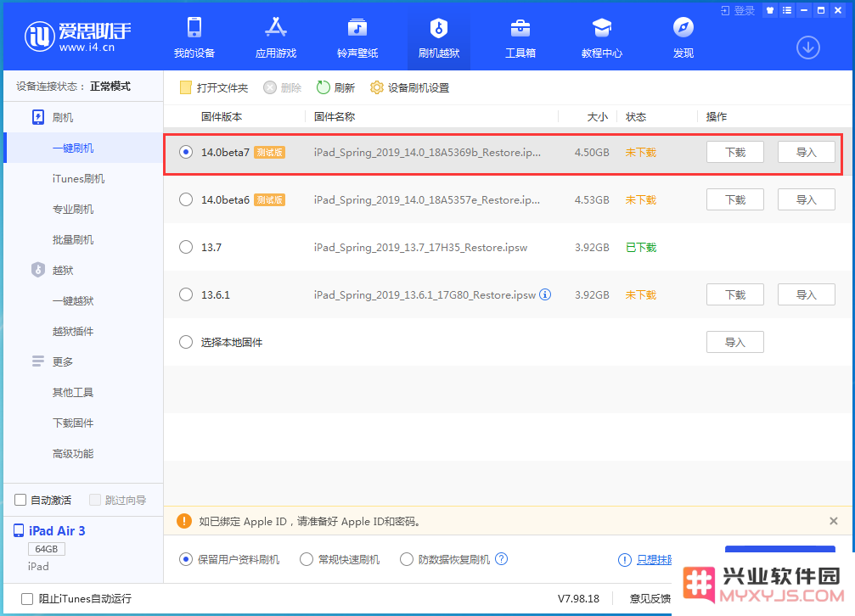Select 高级功能 in sidebar

click(x=73, y=454)
